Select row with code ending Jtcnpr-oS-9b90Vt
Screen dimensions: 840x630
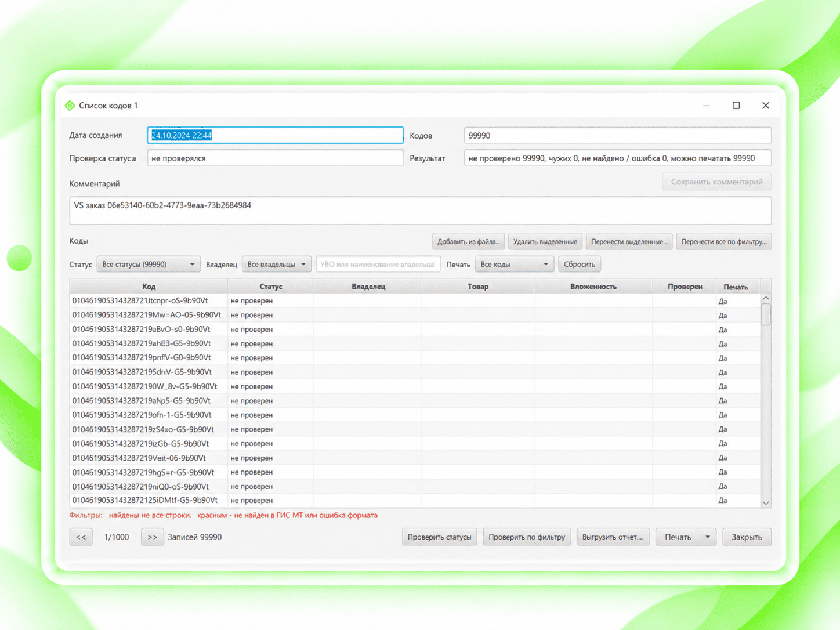click(x=415, y=301)
